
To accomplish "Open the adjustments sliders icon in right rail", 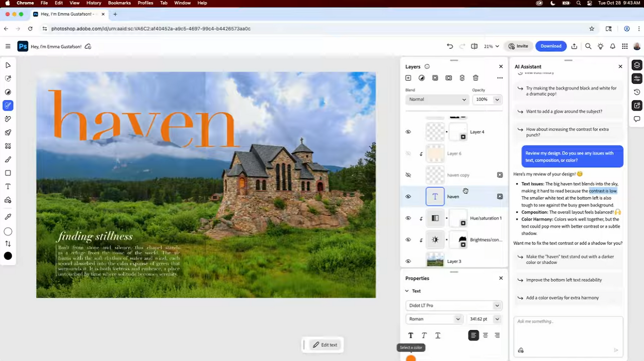I will pyautogui.click(x=637, y=78).
